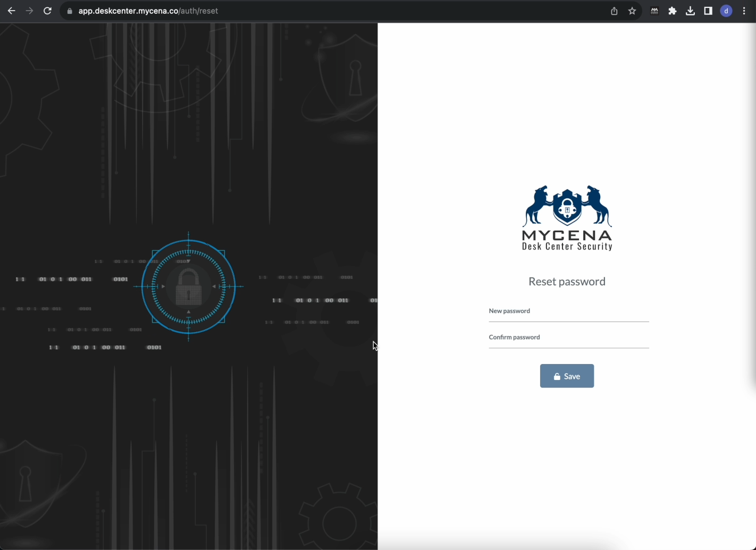This screenshot has width=756, height=550.
Task: Open the extension icon beside puzzle piece
Action: click(x=654, y=11)
